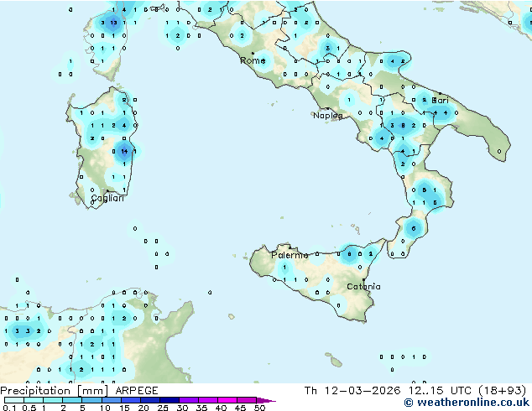Click the Rome city label
Screen dimensions: 532x411
tap(253, 60)
